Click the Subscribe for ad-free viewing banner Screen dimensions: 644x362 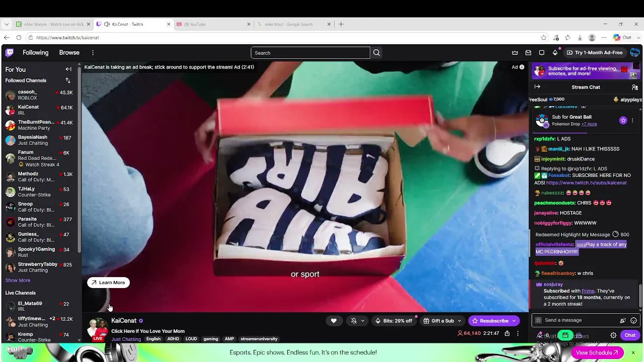coord(586,71)
